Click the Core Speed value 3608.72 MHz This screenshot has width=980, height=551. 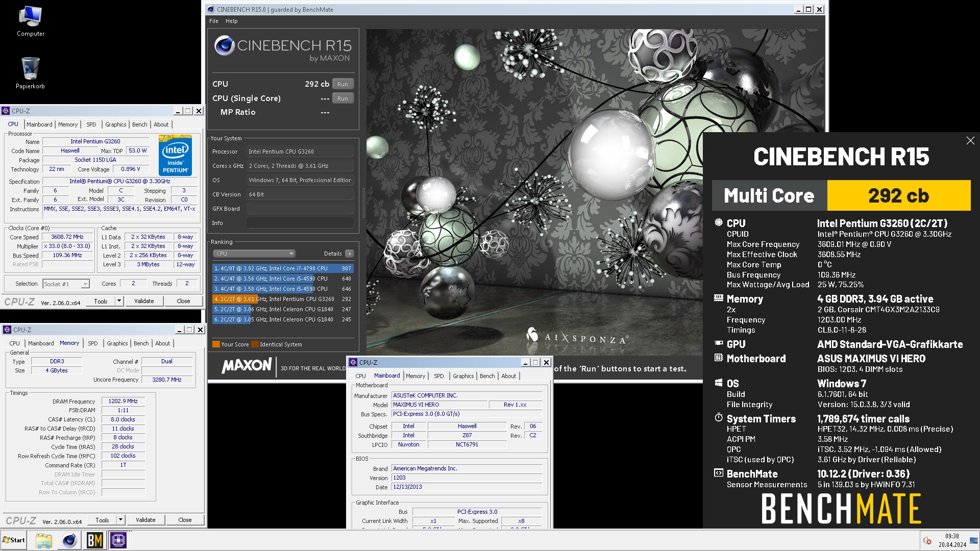click(x=67, y=237)
